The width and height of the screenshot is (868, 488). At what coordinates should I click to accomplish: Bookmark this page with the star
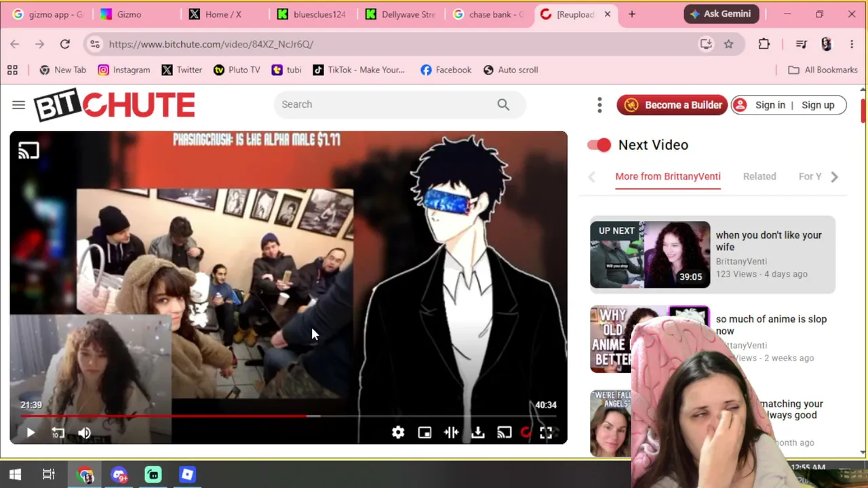click(728, 44)
